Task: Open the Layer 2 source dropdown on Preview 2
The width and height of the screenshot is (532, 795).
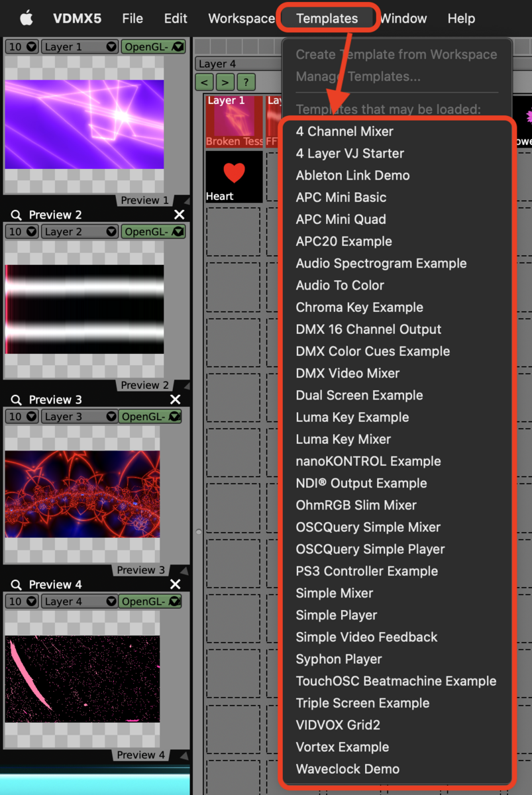Action: point(80,231)
